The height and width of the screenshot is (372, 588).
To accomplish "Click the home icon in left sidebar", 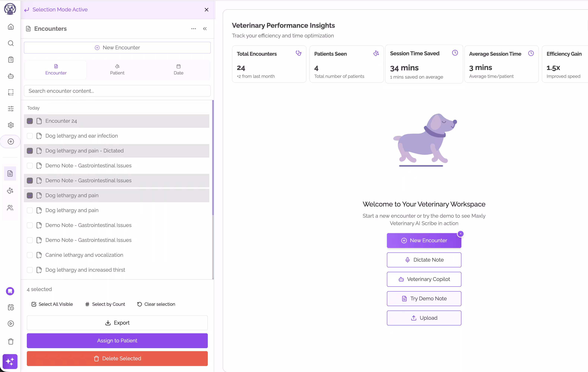I will (x=11, y=27).
